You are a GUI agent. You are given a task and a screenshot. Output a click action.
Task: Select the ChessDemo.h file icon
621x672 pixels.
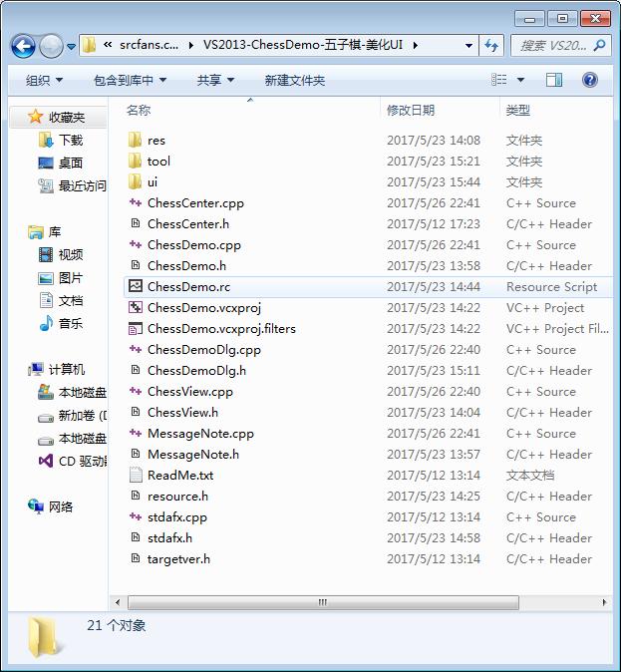[136, 265]
